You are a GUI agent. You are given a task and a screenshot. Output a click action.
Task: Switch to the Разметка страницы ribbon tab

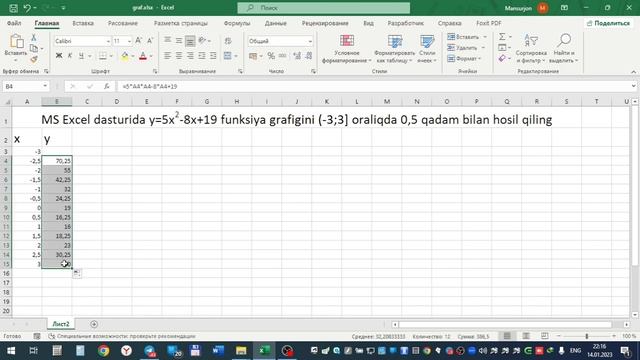click(180, 23)
